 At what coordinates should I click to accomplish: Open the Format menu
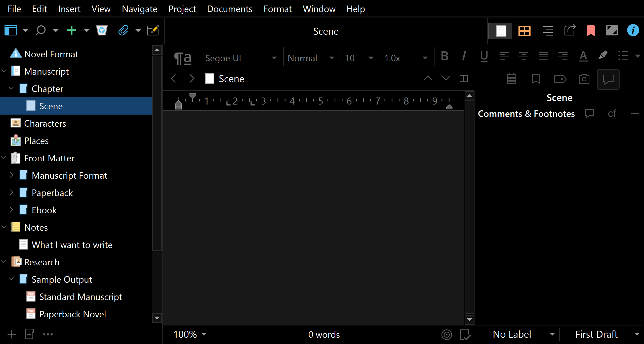[x=277, y=9]
